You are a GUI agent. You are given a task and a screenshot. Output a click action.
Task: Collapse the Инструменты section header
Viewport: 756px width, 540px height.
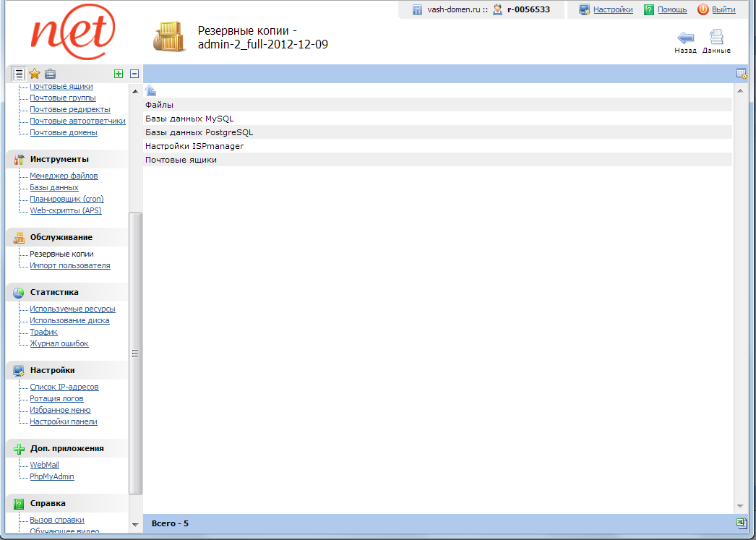pos(59,159)
